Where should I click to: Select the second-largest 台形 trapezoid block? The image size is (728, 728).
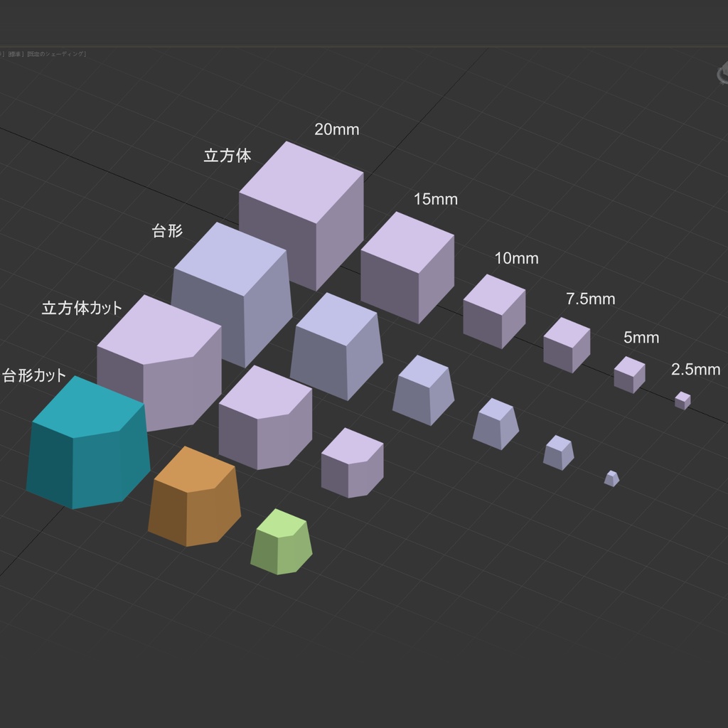coord(336,346)
